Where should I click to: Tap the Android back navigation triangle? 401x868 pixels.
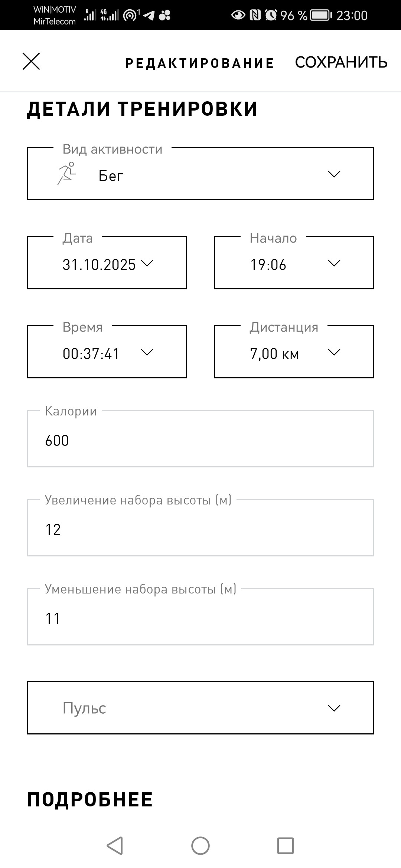click(115, 846)
